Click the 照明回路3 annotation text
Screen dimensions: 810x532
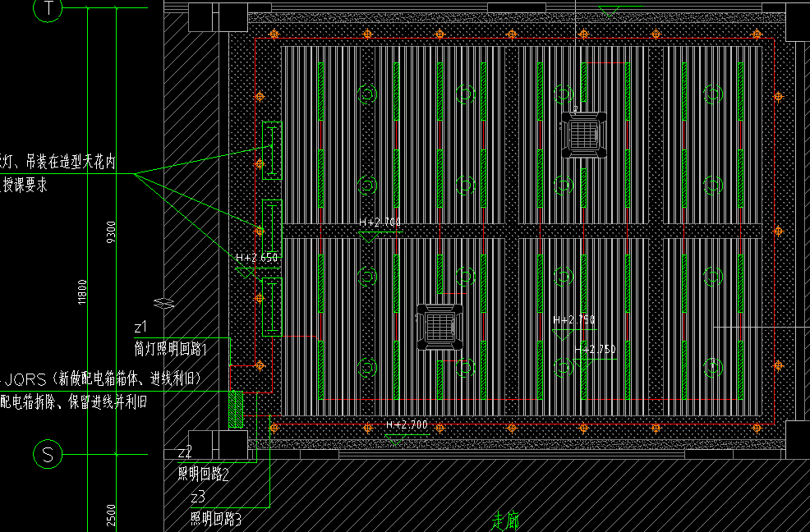216,519
